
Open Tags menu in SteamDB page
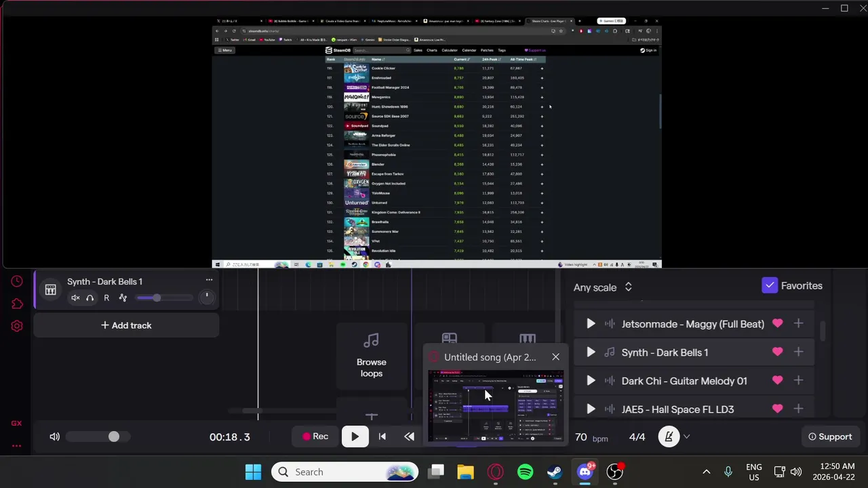click(x=502, y=50)
